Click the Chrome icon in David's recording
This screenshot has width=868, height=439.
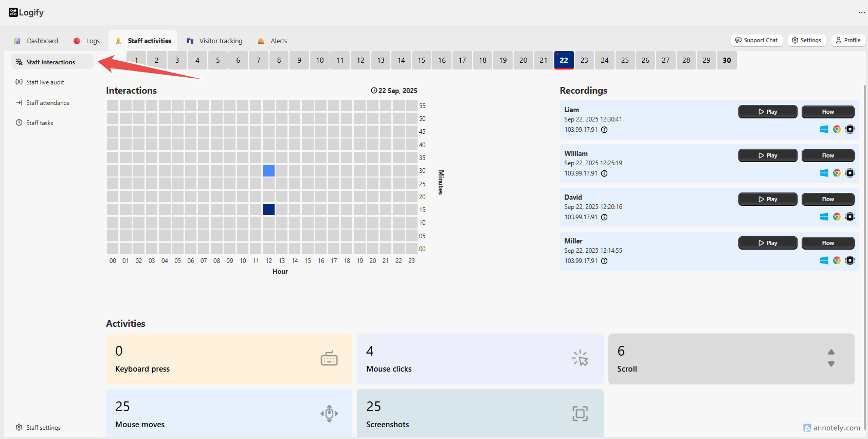point(837,217)
